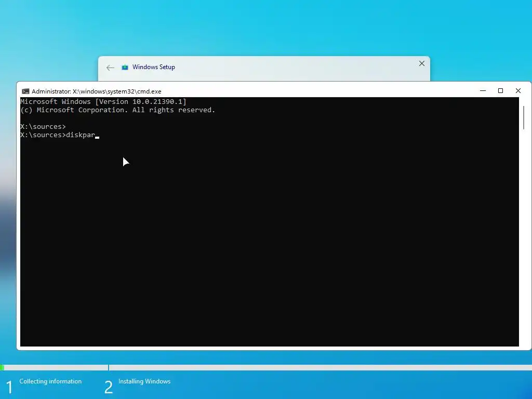532x399 pixels.
Task: Click the Microsoft Corporation copyright line
Action: pos(118,110)
